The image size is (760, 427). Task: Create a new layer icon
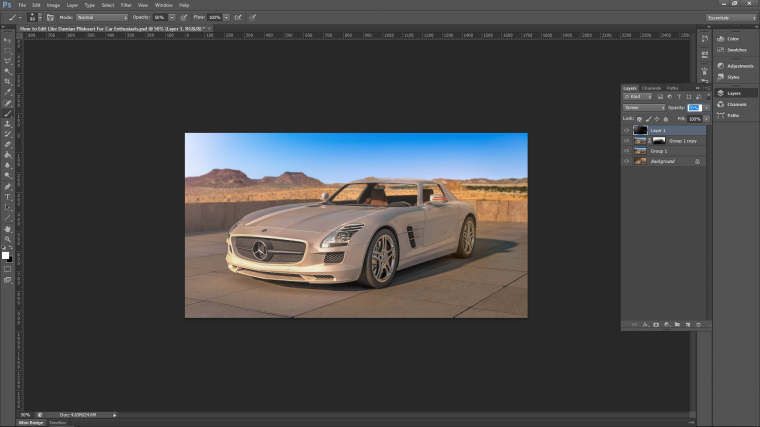[688, 325]
